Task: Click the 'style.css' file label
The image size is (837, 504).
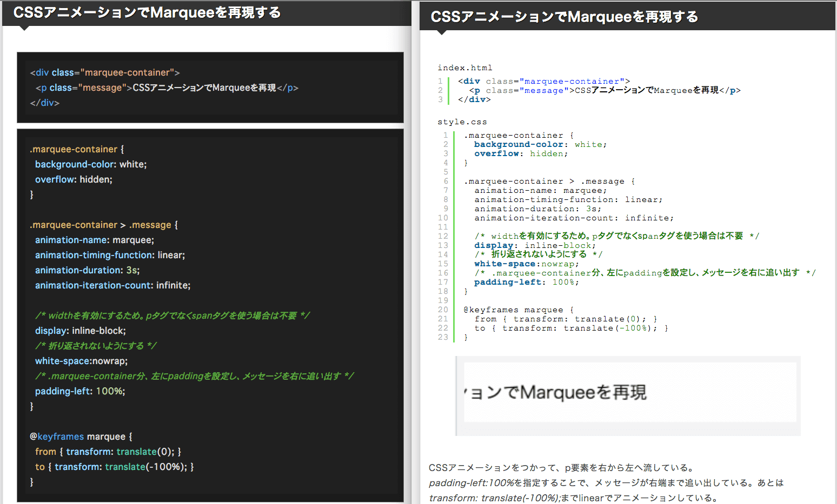Action: (462, 122)
